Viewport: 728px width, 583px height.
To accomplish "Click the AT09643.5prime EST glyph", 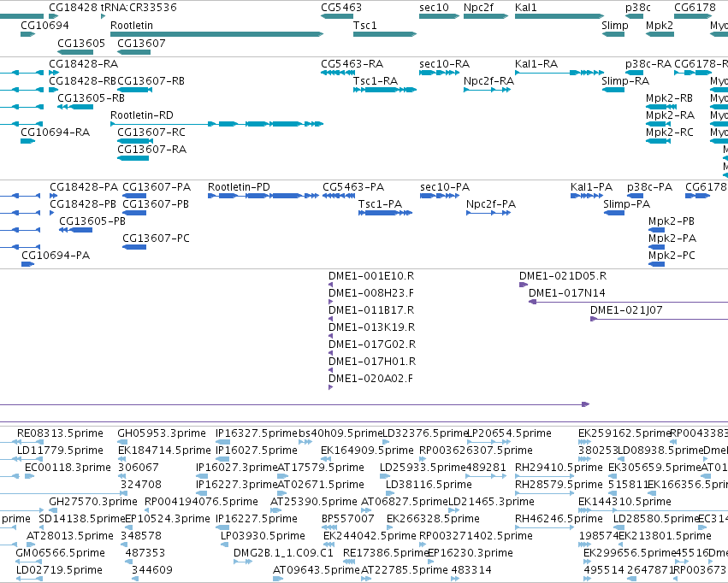I will coord(278,579).
